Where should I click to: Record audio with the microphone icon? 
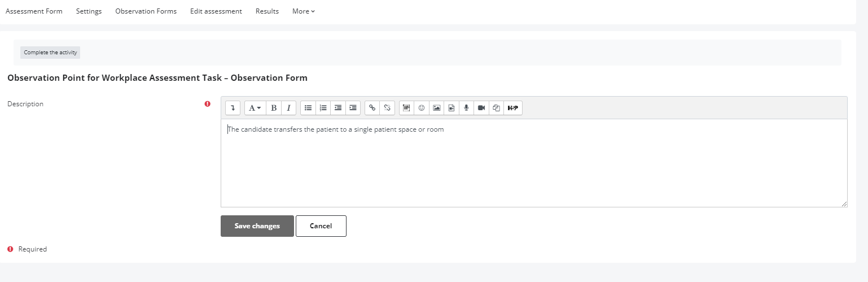click(466, 108)
